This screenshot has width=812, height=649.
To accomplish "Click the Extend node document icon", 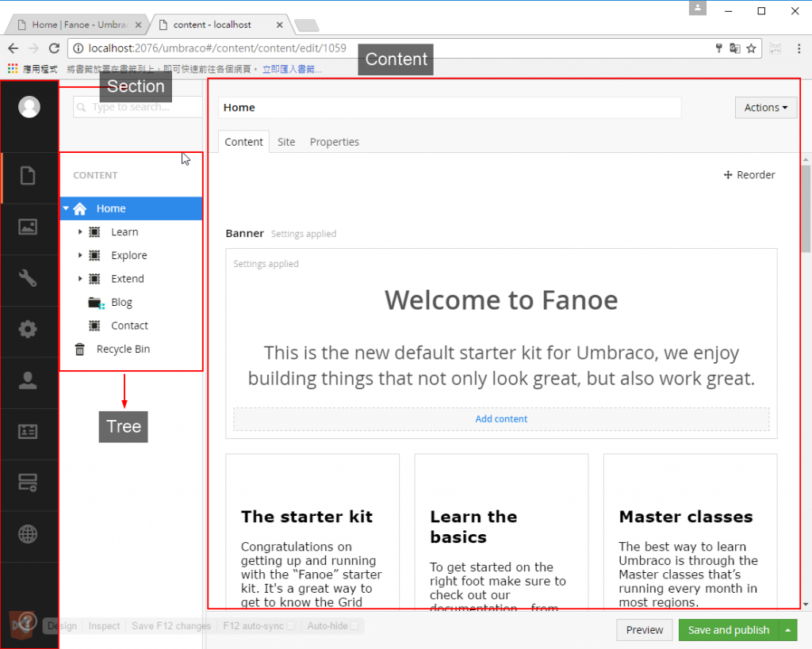I will pyautogui.click(x=94, y=278).
